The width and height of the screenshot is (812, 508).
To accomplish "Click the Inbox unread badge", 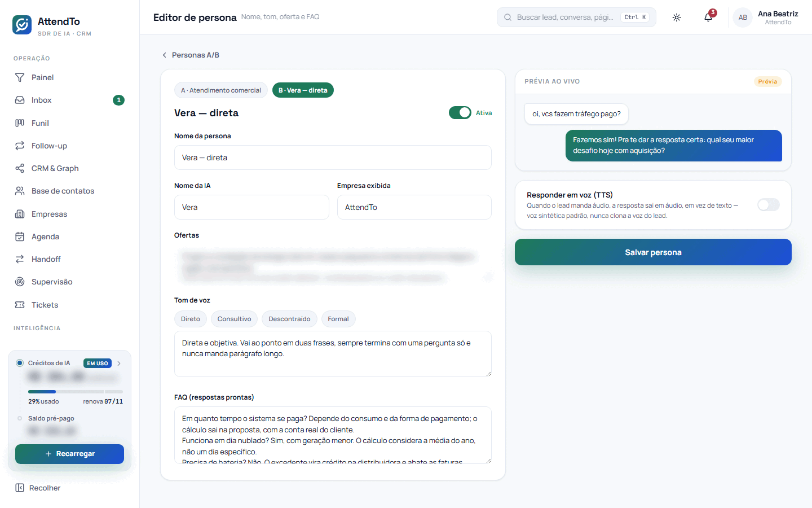I will (x=118, y=100).
